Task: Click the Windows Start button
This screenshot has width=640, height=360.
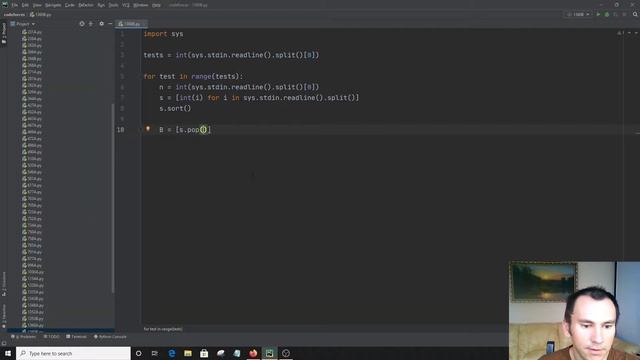Action: [8, 353]
